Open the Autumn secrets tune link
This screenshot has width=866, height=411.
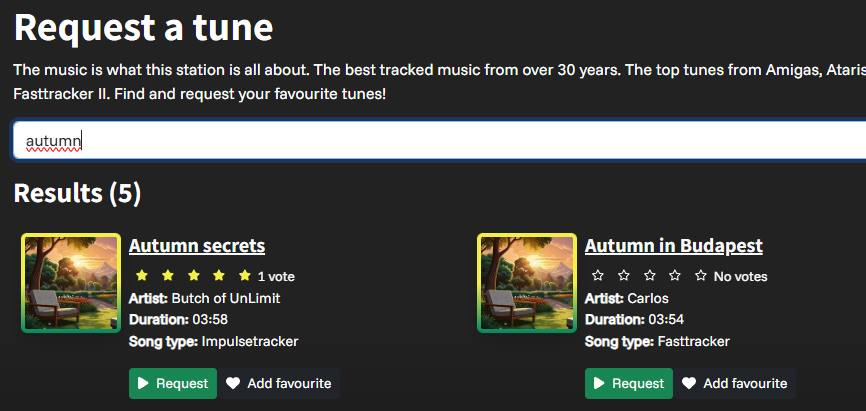click(x=197, y=246)
